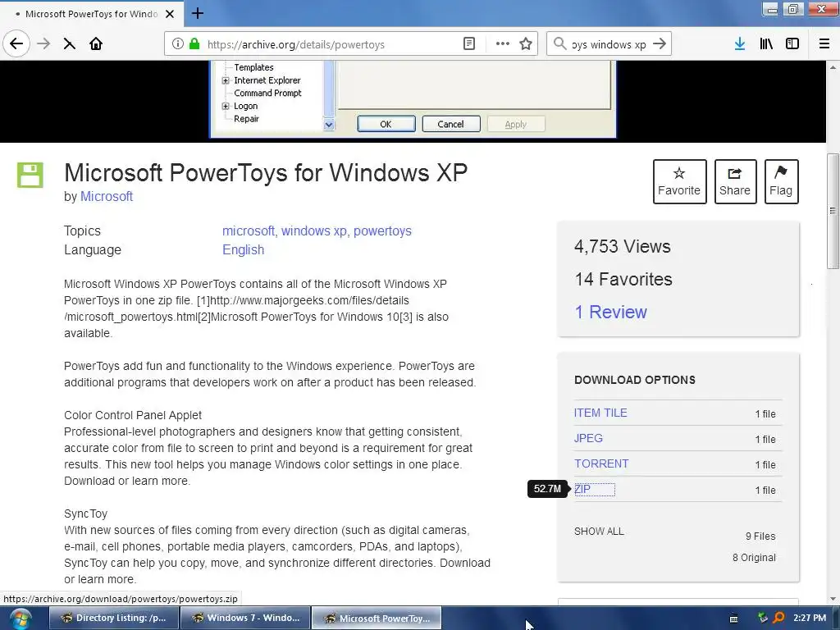This screenshot has width=840, height=630.
Task: Click the greyed-out Apply button
Action: [516, 124]
